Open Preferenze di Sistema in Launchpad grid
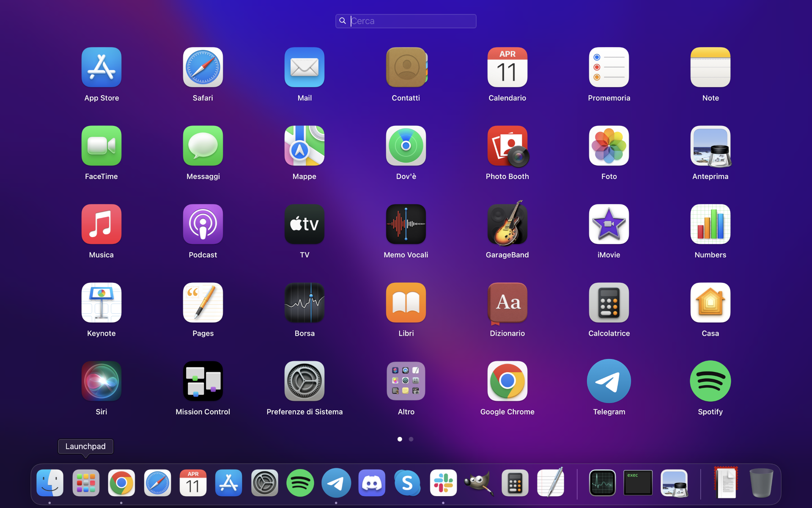 click(304, 381)
